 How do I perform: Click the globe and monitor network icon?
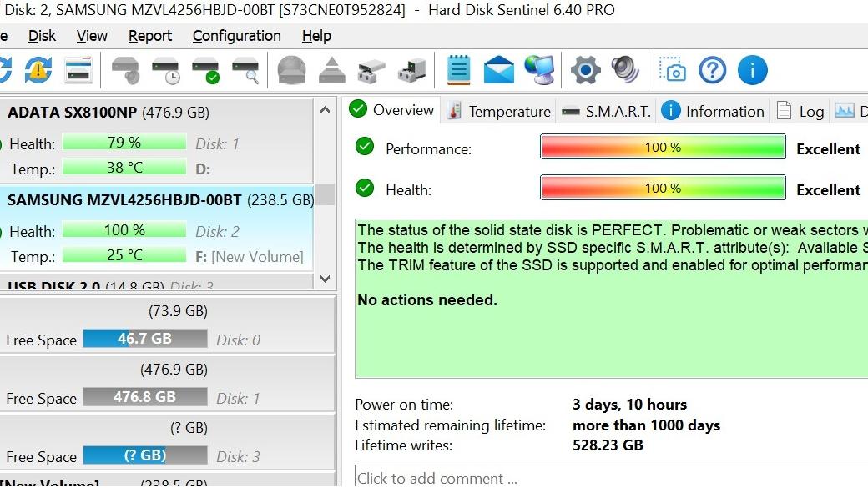coord(539,70)
